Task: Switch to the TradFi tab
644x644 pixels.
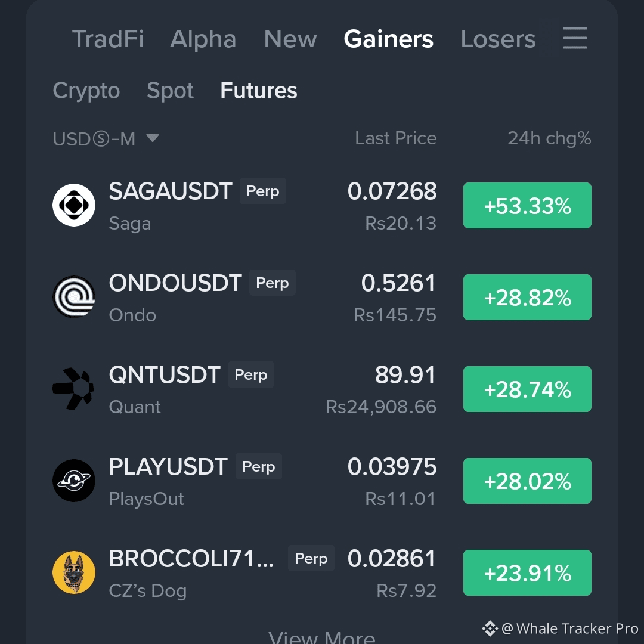Action: click(108, 39)
